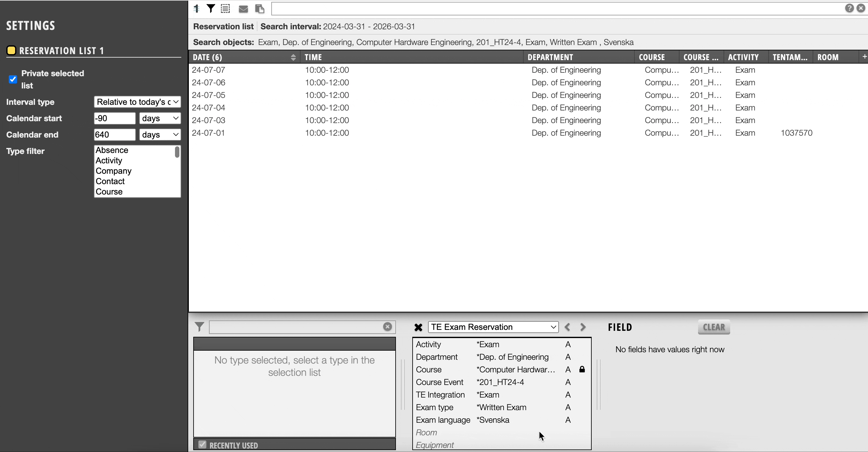Click the plus icon to add a column

[x=864, y=57]
